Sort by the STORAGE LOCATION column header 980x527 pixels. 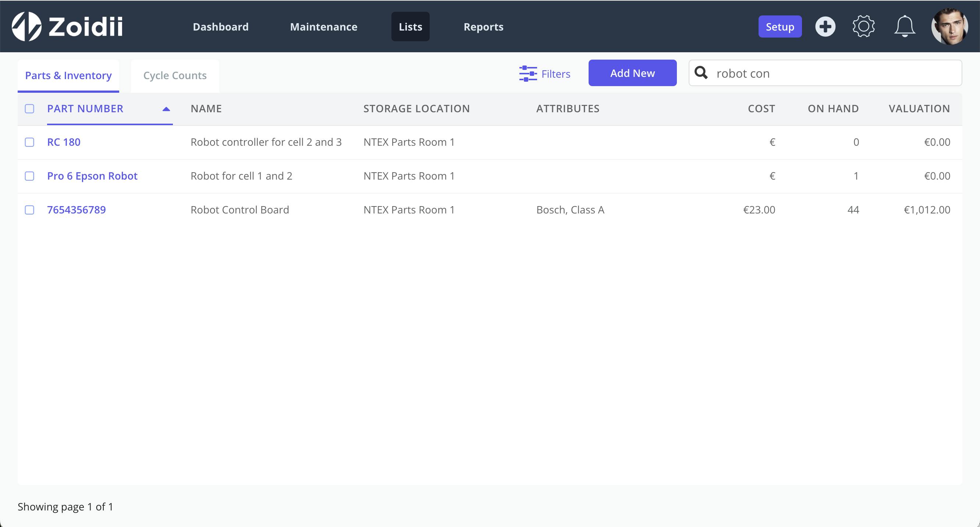tap(416, 109)
